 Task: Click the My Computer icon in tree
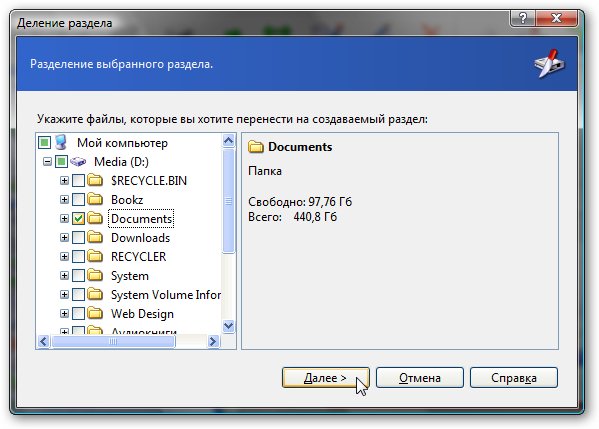coord(61,142)
